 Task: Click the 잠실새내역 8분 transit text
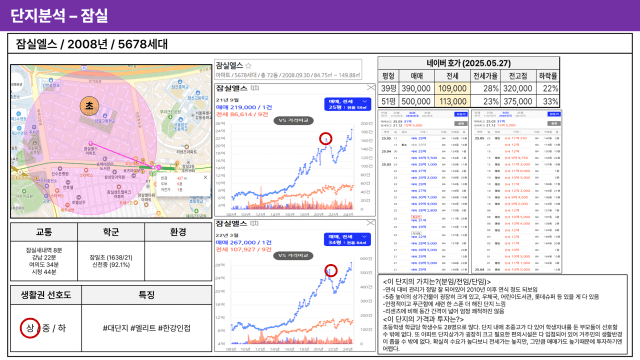(x=44, y=250)
